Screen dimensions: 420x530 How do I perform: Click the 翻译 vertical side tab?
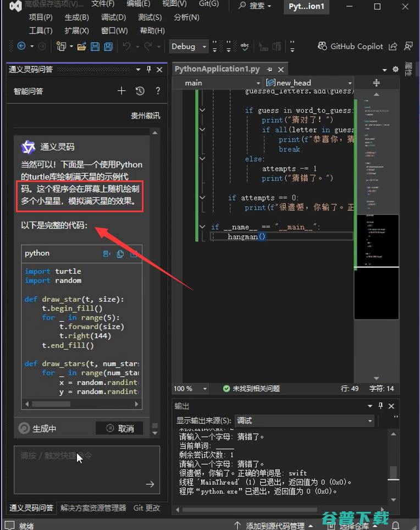tap(409, 69)
